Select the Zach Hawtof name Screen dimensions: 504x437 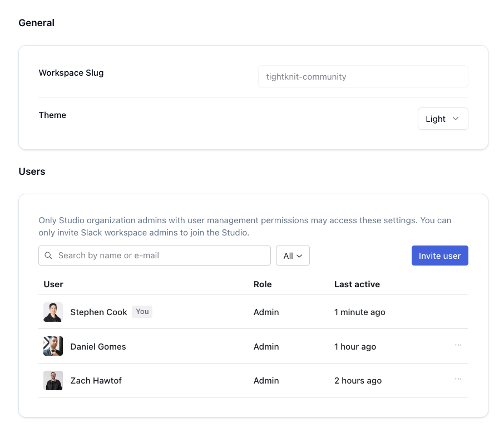coord(96,381)
